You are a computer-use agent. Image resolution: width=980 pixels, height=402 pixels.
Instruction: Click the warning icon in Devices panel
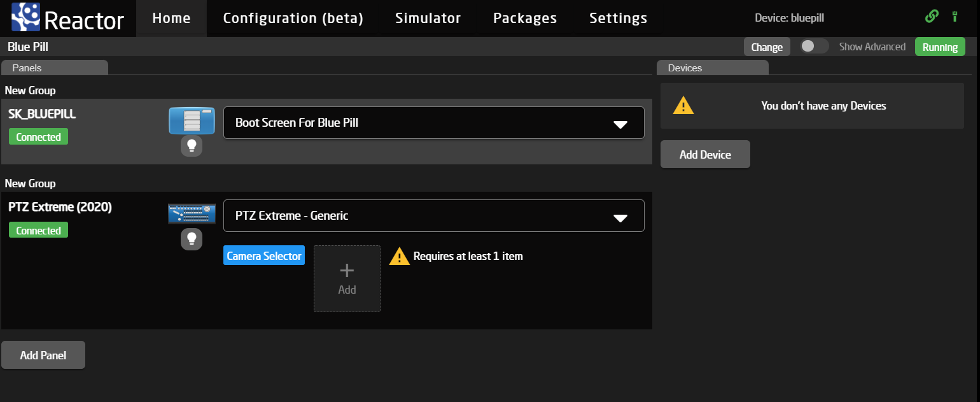pos(683,105)
